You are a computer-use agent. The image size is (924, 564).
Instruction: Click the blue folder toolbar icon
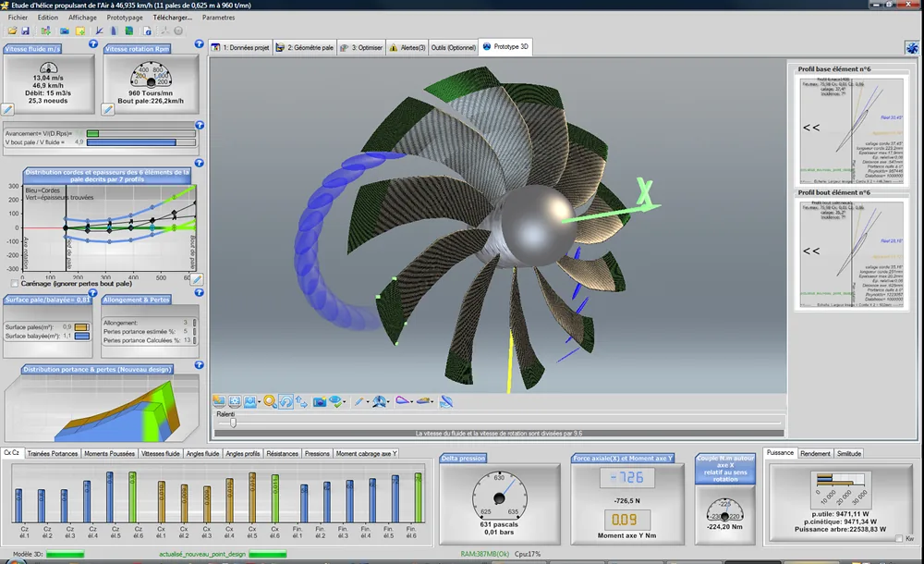tap(65, 31)
